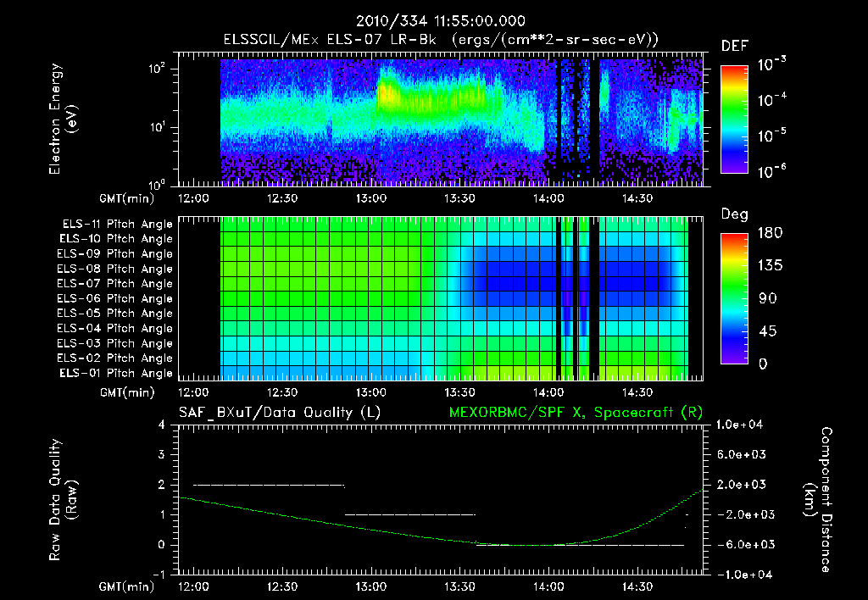Click the DEF color bar legend
Viewport: 868px width, 600px height.
coord(734,119)
